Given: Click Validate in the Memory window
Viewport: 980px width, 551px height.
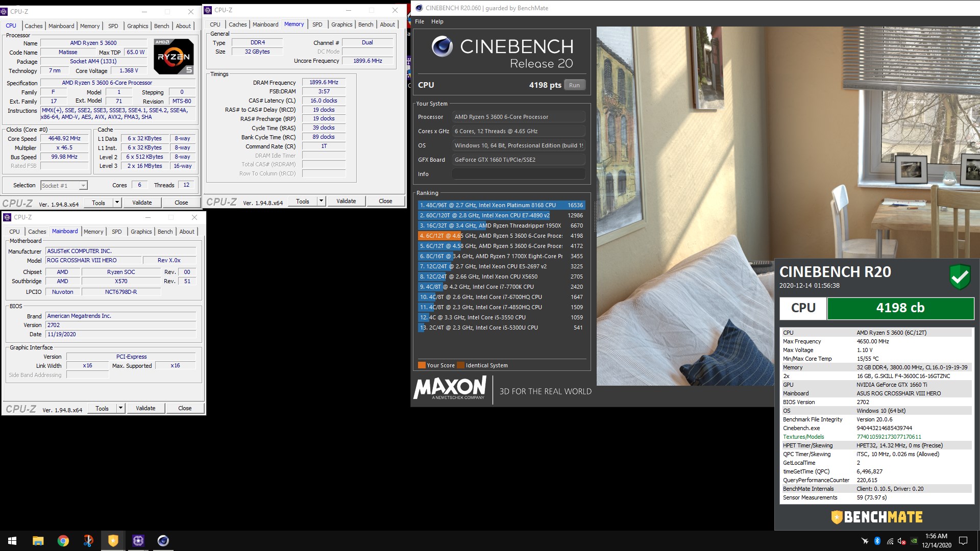Looking at the screenshot, I should [346, 201].
